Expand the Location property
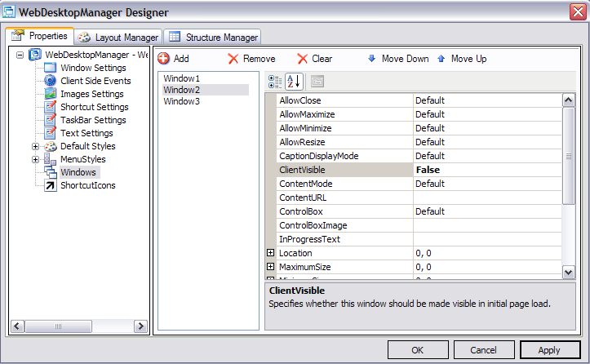This screenshot has height=364, width=590. click(x=271, y=254)
